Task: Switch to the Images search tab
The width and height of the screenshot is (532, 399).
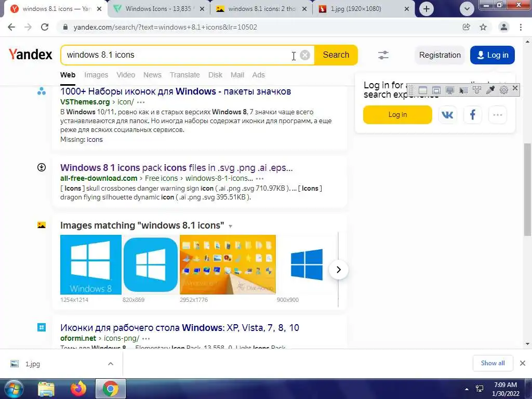Action: [x=96, y=75]
